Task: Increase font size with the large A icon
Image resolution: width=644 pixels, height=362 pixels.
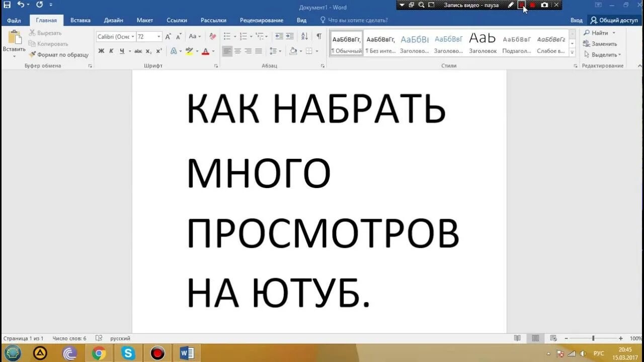Action: coord(169,37)
